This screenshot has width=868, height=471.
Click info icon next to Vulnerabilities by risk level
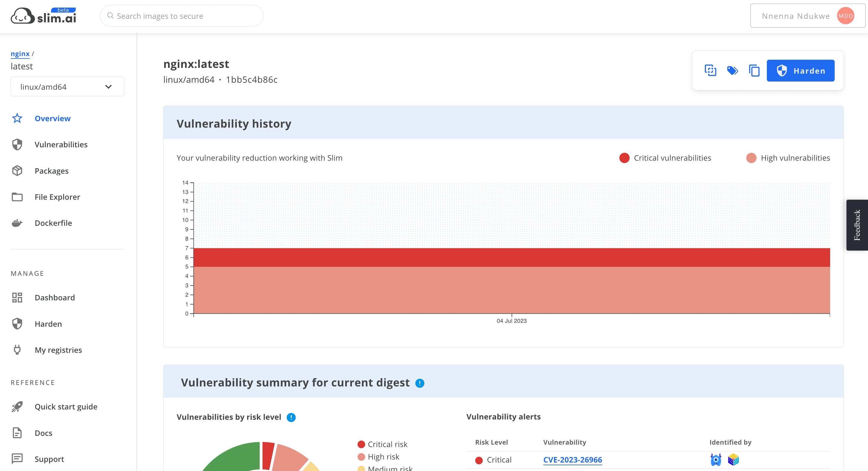[291, 417]
